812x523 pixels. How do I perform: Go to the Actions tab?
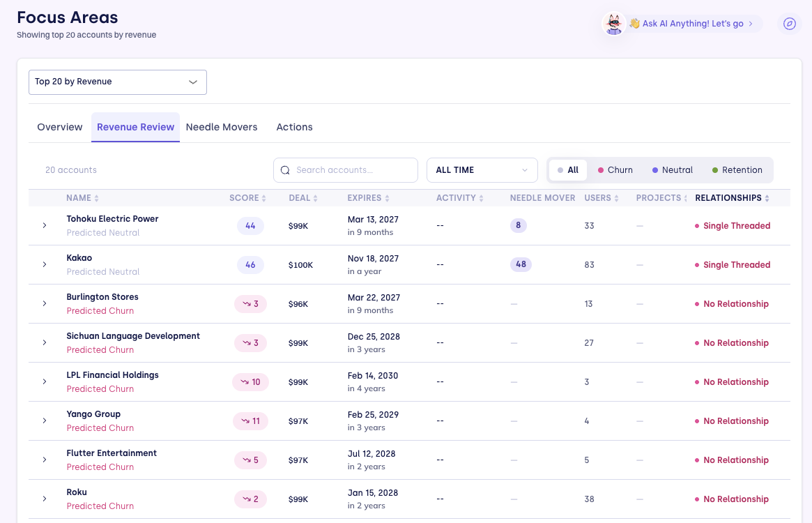[294, 127]
